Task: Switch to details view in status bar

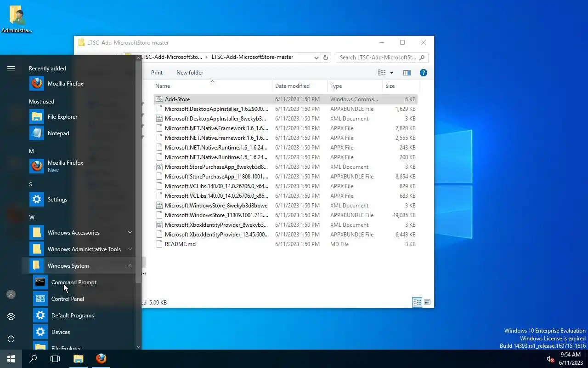Action: (x=417, y=302)
